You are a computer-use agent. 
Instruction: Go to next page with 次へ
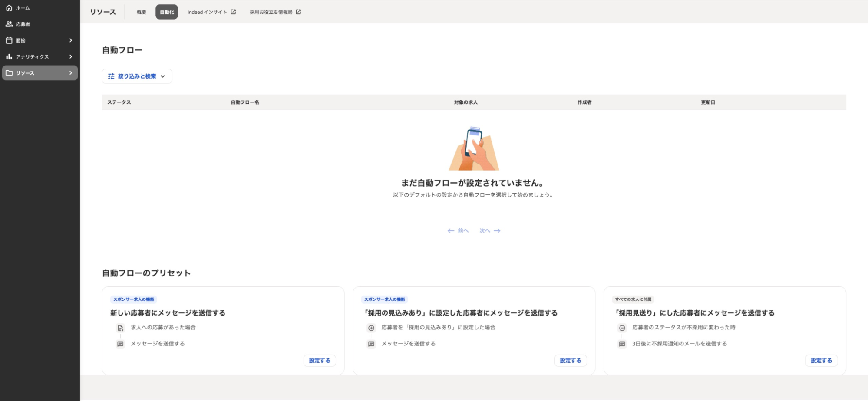(x=490, y=231)
